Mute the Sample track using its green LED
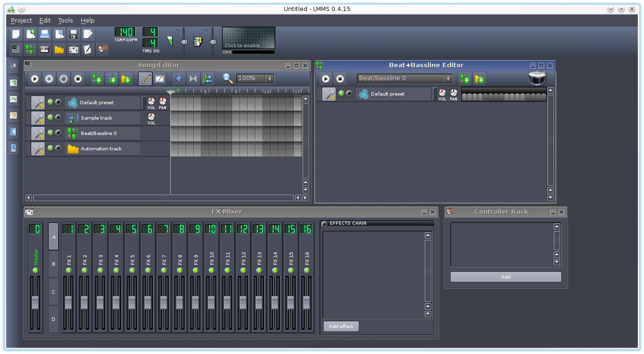644x354 pixels. coord(51,117)
